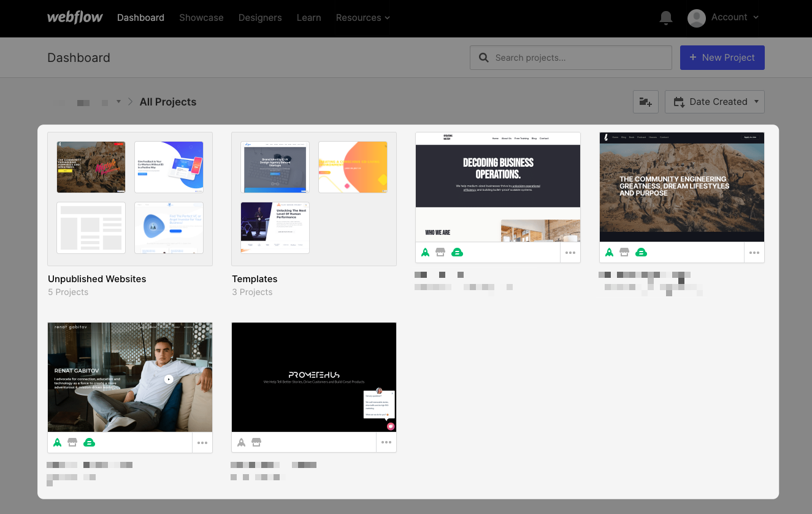This screenshot has height=514, width=812.
Task: Open the Date Created sort dropdown
Action: pyautogui.click(x=714, y=101)
